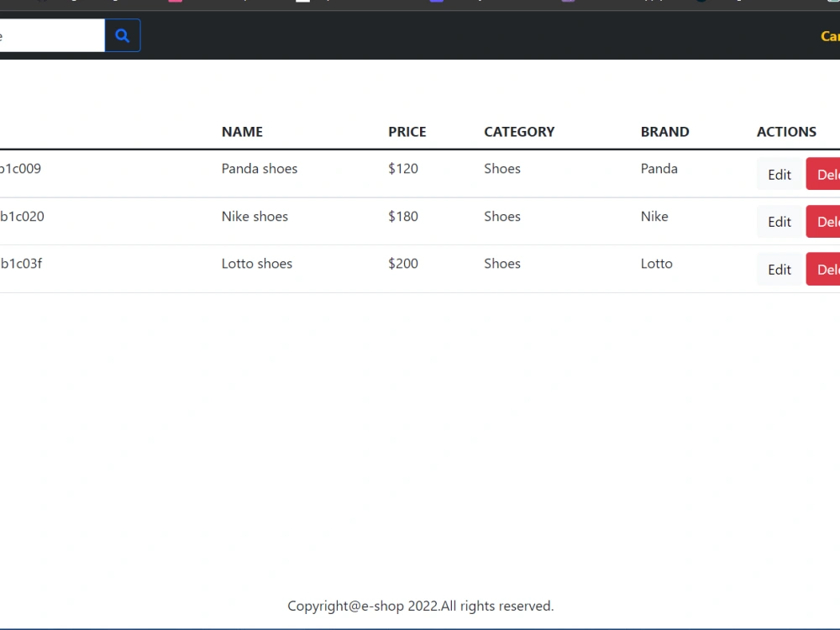Click Shoes category in Lotto shoes row
This screenshot has width=840, height=630.
coord(502,264)
